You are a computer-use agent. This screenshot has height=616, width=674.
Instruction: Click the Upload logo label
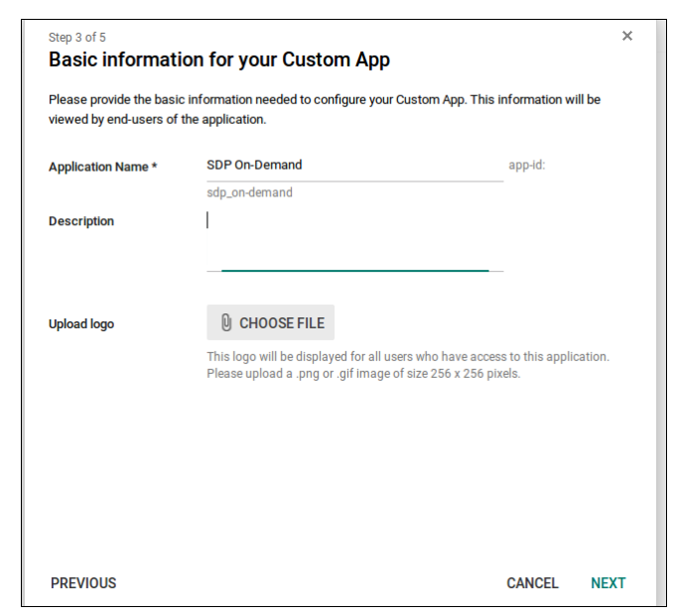point(81,324)
